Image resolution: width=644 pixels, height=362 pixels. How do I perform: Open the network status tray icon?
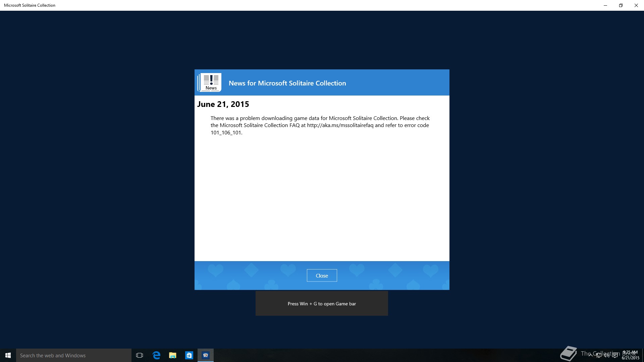[598, 355]
